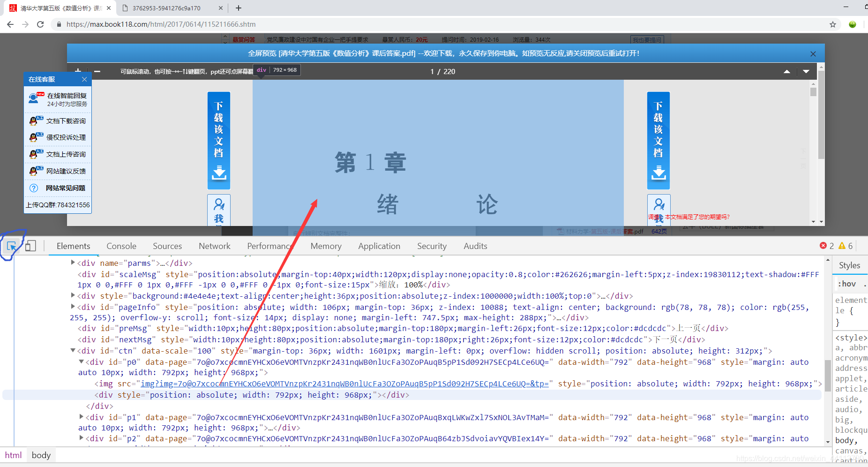This screenshot has height=467, width=868.
Task: Open the img src link in DOM tree
Action: (344, 384)
